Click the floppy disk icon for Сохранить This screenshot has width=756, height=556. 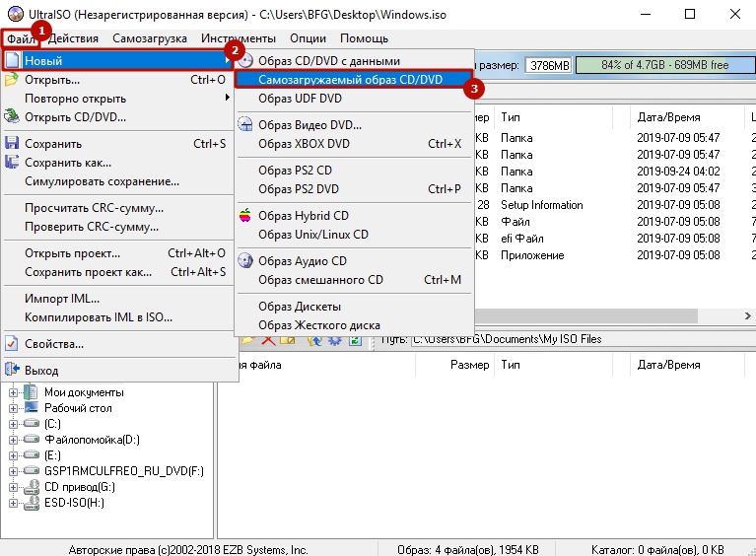[12, 143]
